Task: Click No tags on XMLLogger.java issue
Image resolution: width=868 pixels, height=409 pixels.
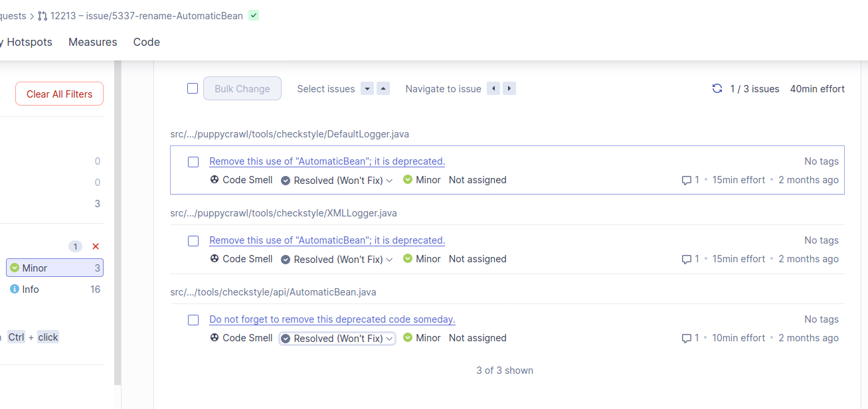Action: click(822, 240)
